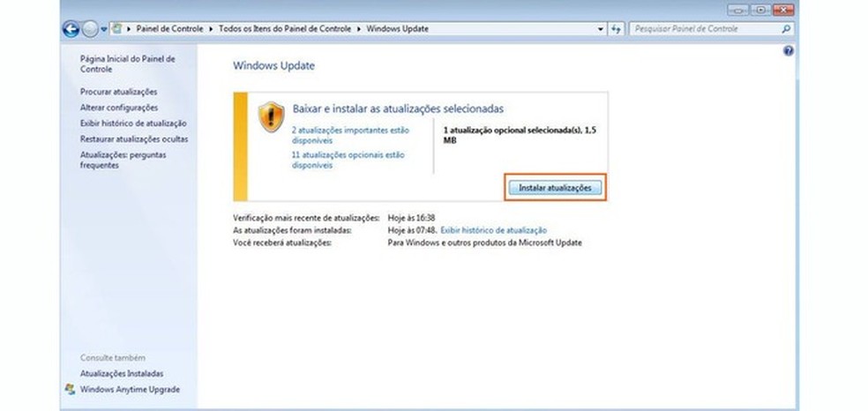
Task: Click the Windows Anytime Upgrade icon
Action: [x=70, y=390]
